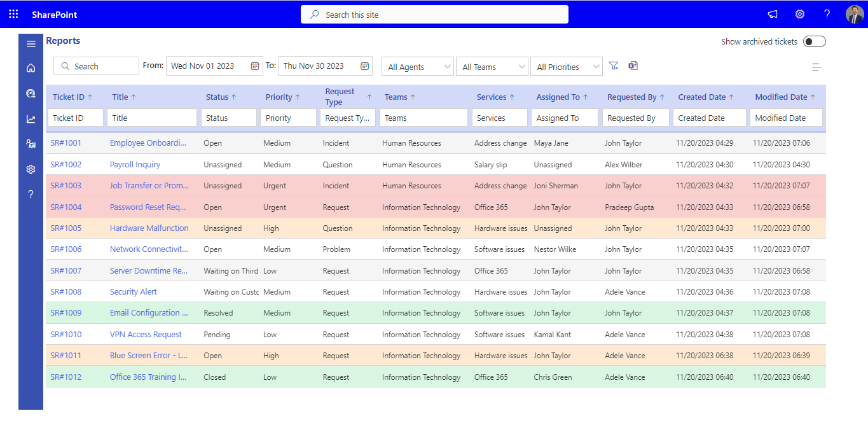Open the SharePoint app launcher waffle

tap(13, 13)
